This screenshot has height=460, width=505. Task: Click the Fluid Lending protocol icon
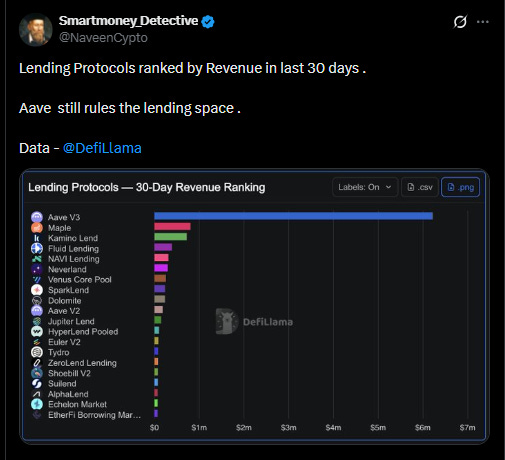pos(37,249)
